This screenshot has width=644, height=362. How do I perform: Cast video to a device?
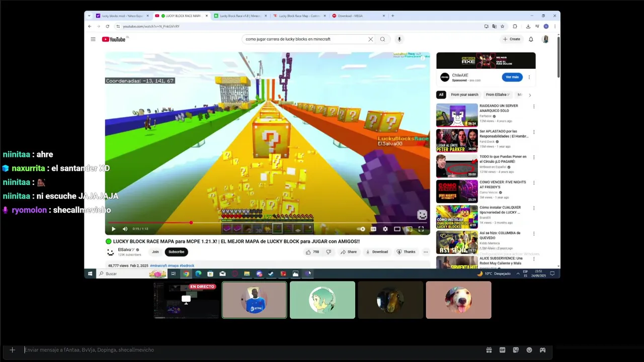(x=409, y=229)
